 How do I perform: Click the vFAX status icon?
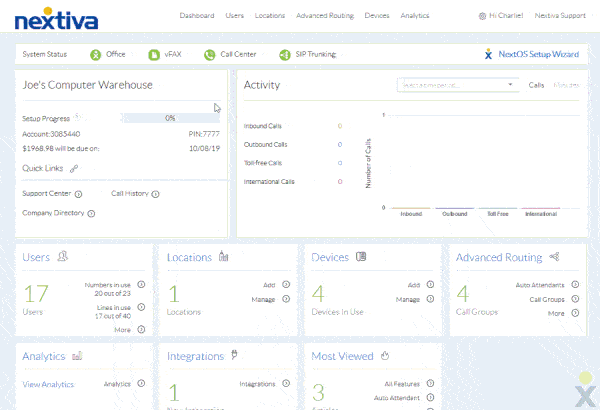154,55
